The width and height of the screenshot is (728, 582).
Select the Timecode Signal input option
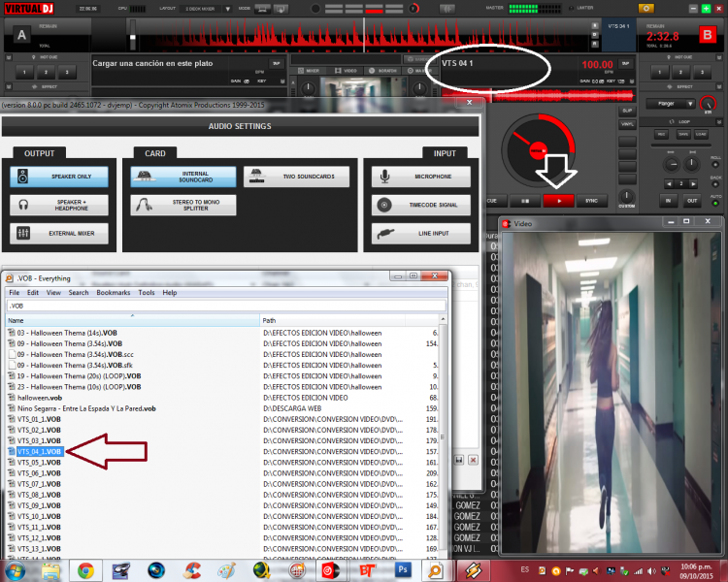pos(421,205)
